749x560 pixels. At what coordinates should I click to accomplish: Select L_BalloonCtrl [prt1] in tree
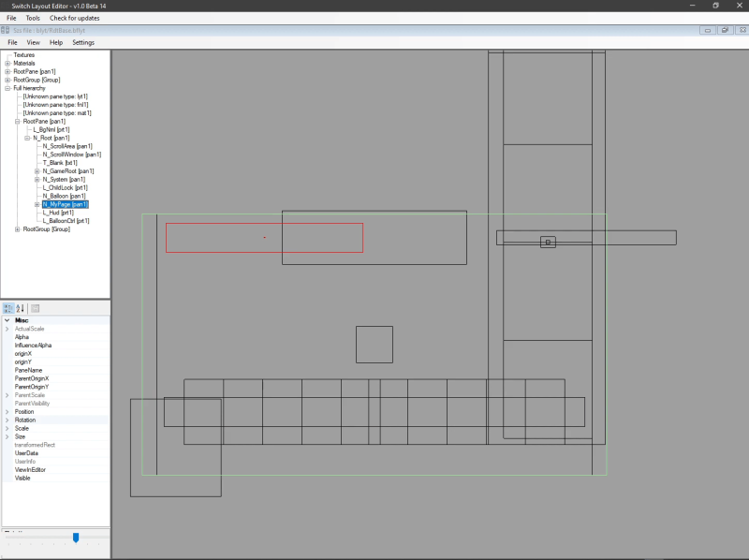(x=66, y=221)
